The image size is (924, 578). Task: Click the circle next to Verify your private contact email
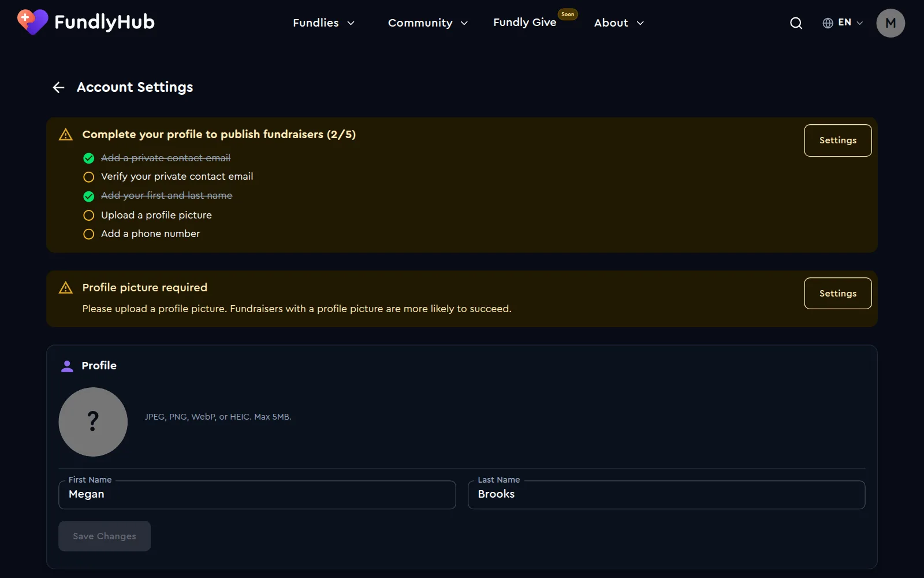click(88, 177)
